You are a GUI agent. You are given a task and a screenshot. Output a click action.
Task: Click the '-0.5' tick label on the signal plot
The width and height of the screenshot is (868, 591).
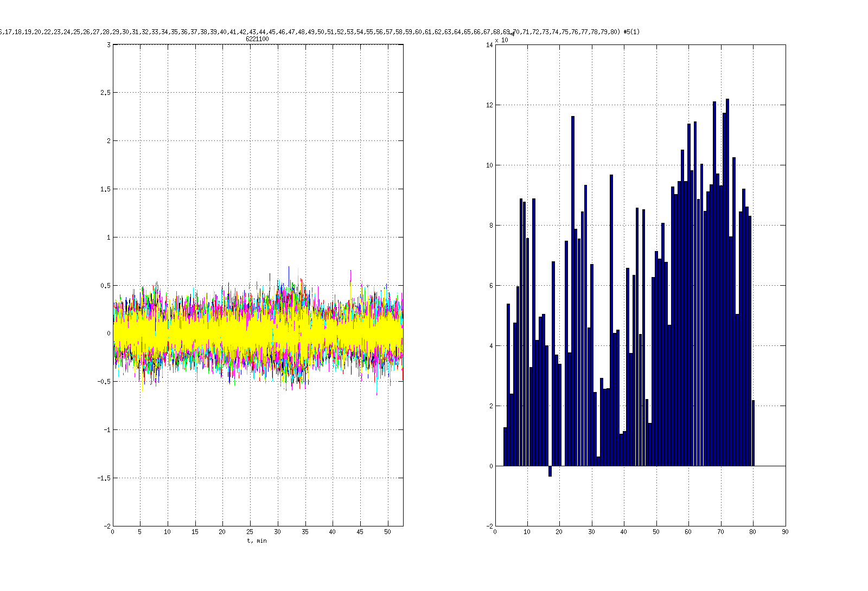click(x=104, y=382)
